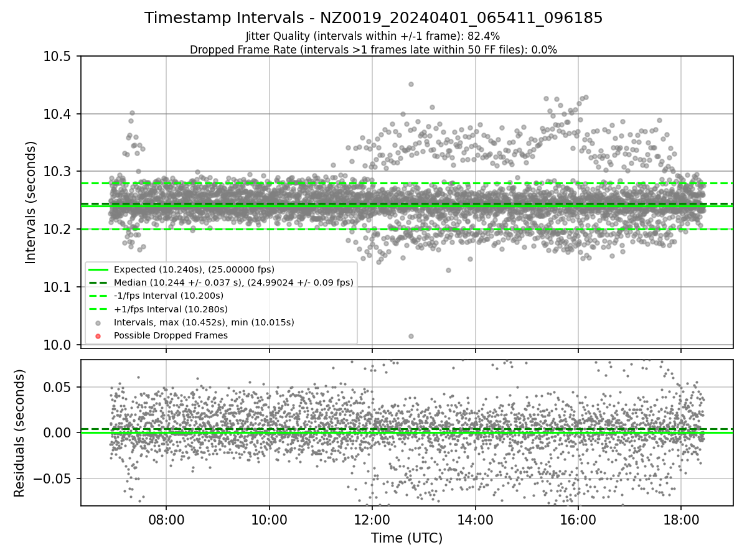Click the plot title "Timestamp Intervals - NZ0019_20240401_065411_096185"

point(374,18)
